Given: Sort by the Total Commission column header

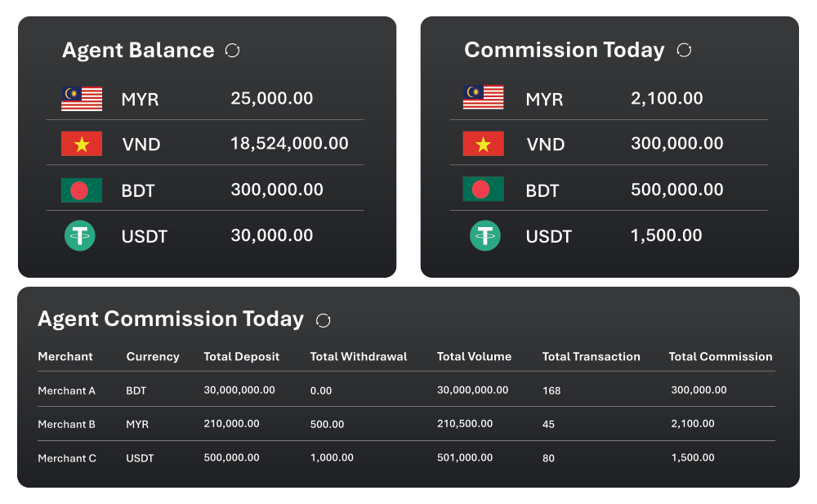Looking at the screenshot, I should click(721, 356).
